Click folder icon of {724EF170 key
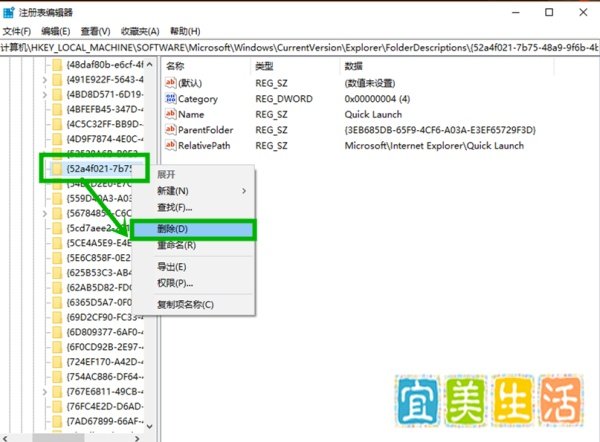This screenshot has width=600, height=442. coord(57,362)
